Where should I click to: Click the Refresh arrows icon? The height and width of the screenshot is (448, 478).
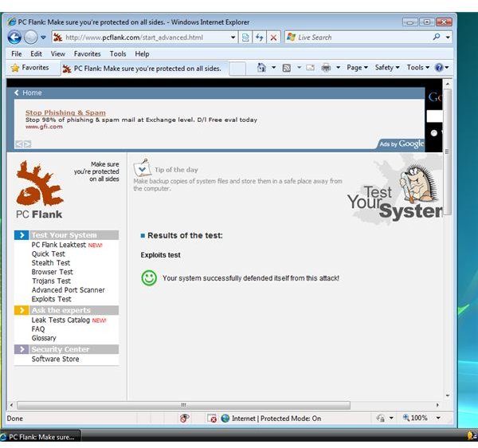pos(260,37)
